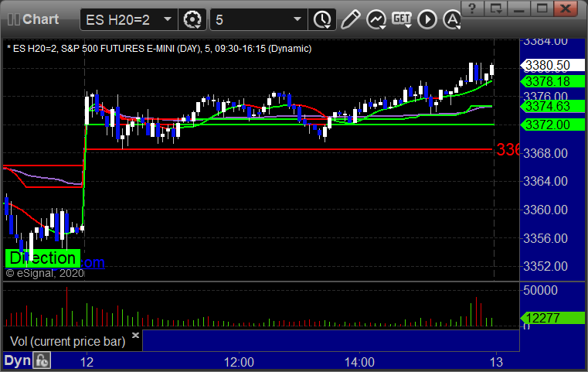Viewport: 588px width, 372px height.
Task: Select the pencil drawing tools icon
Action: tap(350, 19)
